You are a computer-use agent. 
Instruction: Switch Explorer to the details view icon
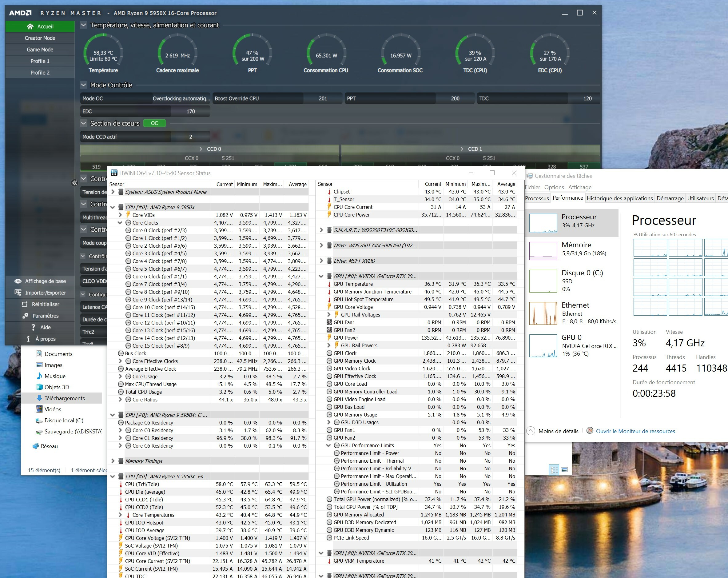point(554,470)
